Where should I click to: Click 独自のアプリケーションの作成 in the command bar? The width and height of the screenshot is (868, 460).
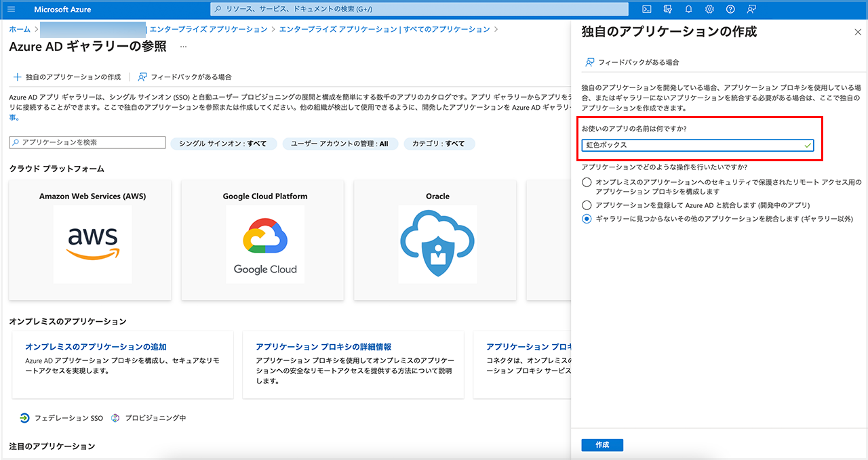point(67,77)
